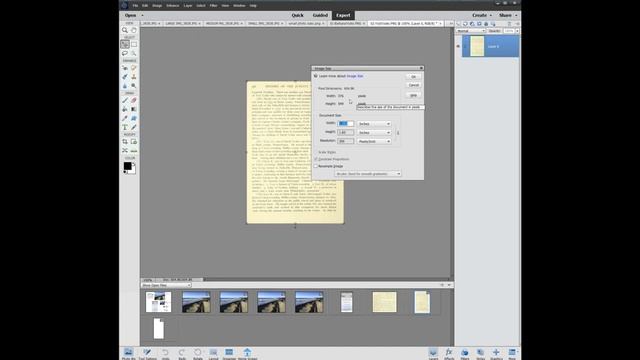Select the Crop tool
640x360 pixels.
[125, 142]
